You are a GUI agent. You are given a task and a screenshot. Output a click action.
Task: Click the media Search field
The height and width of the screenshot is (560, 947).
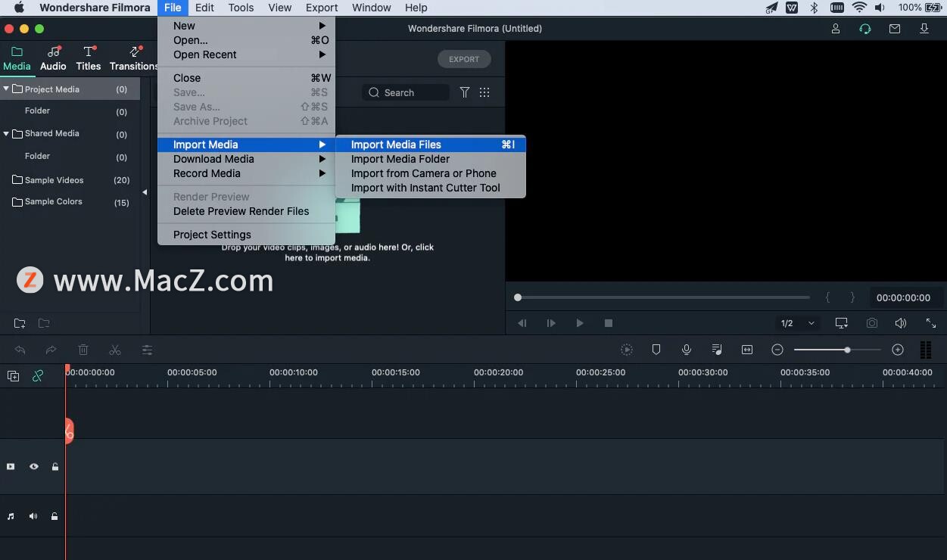406,92
